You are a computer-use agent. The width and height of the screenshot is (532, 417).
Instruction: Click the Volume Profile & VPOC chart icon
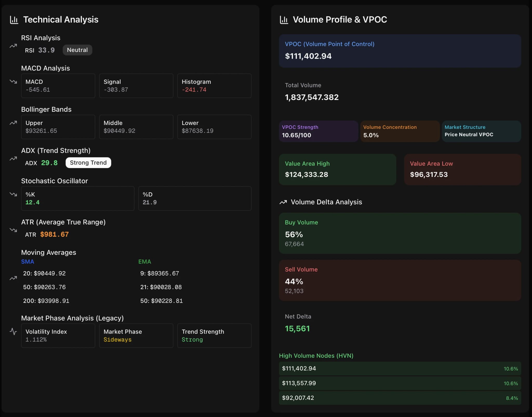(284, 19)
